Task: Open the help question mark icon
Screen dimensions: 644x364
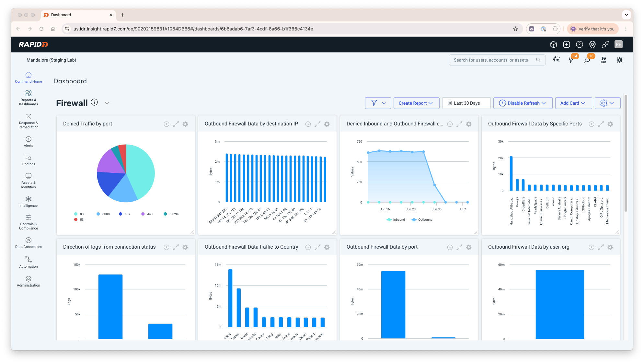Action: pos(580,44)
